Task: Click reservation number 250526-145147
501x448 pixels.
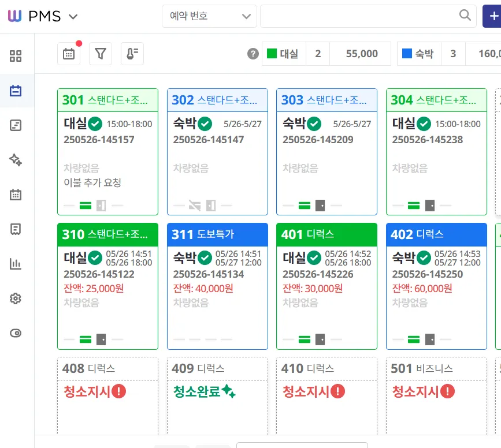Action: (209, 140)
